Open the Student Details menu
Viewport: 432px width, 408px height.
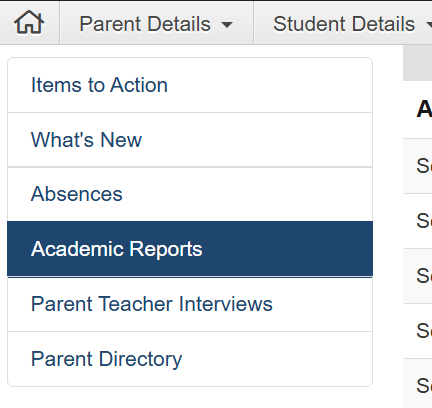pyautogui.click(x=343, y=23)
